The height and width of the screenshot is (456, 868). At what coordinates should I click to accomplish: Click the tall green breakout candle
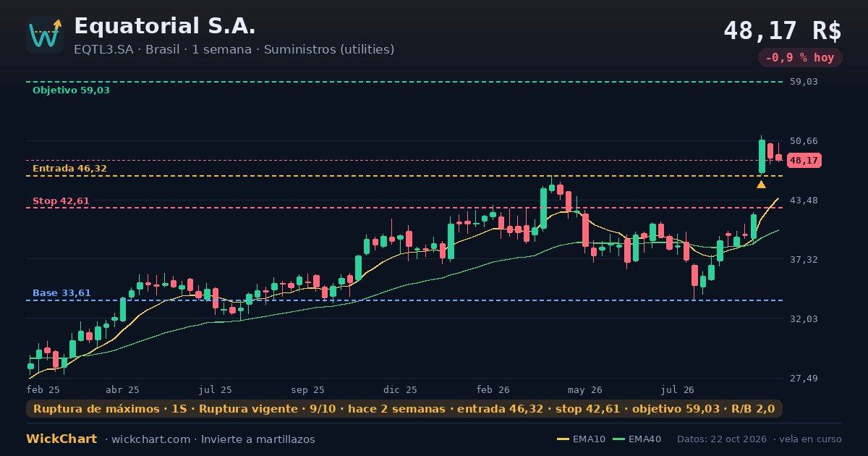tap(762, 155)
